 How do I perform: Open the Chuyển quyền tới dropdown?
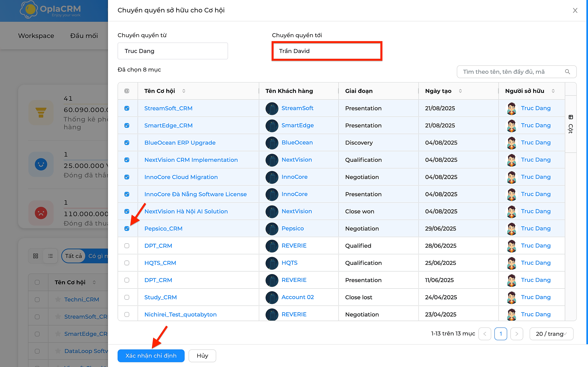point(327,51)
